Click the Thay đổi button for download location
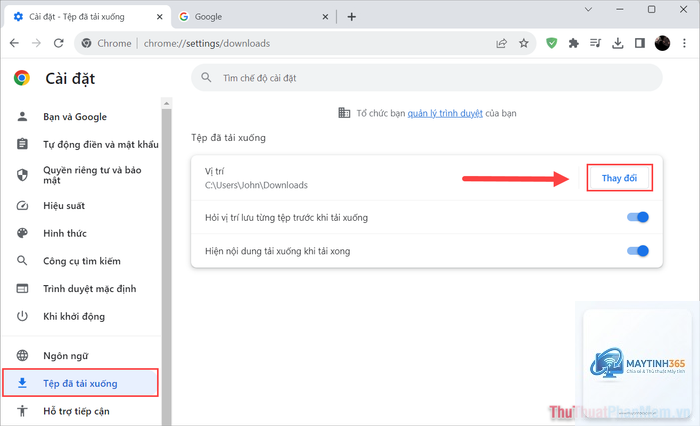Image resolution: width=700 pixels, height=426 pixels. point(619,178)
